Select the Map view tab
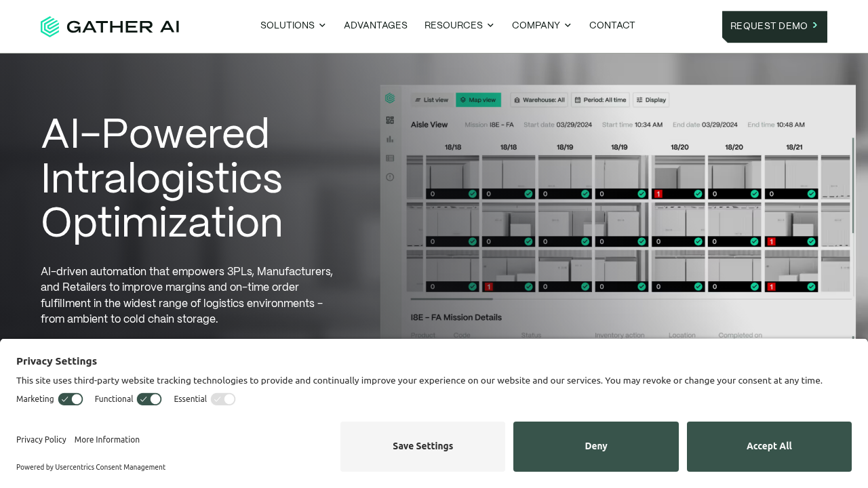The width and height of the screenshot is (868, 488). (x=478, y=100)
